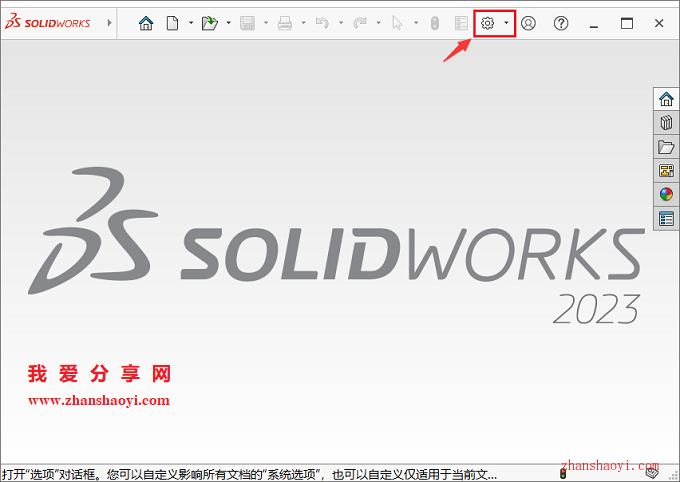Image resolution: width=680 pixels, height=482 pixels.
Task: Open the File Explorer folder task pane tab
Action: point(666,147)
